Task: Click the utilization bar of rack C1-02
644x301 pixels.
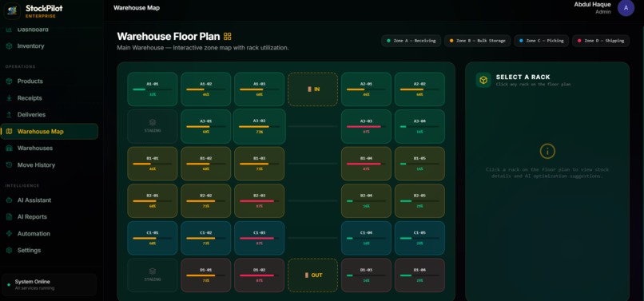Action: pos(206,238)
